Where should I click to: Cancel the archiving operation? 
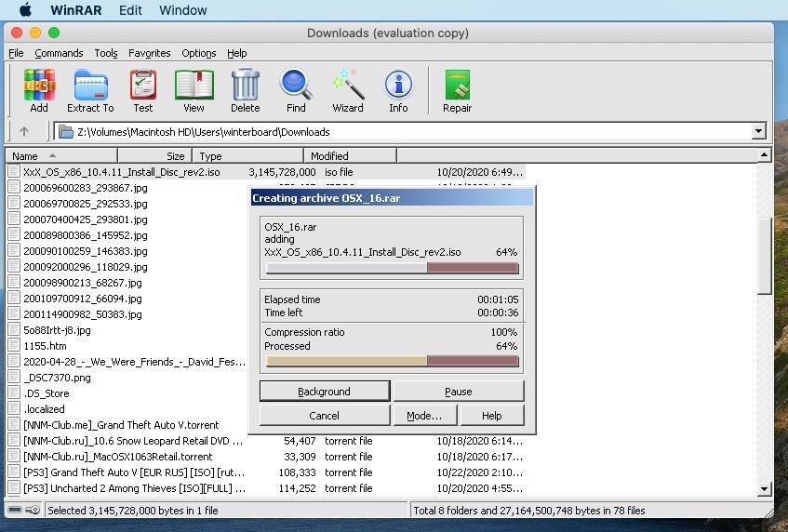325,416
